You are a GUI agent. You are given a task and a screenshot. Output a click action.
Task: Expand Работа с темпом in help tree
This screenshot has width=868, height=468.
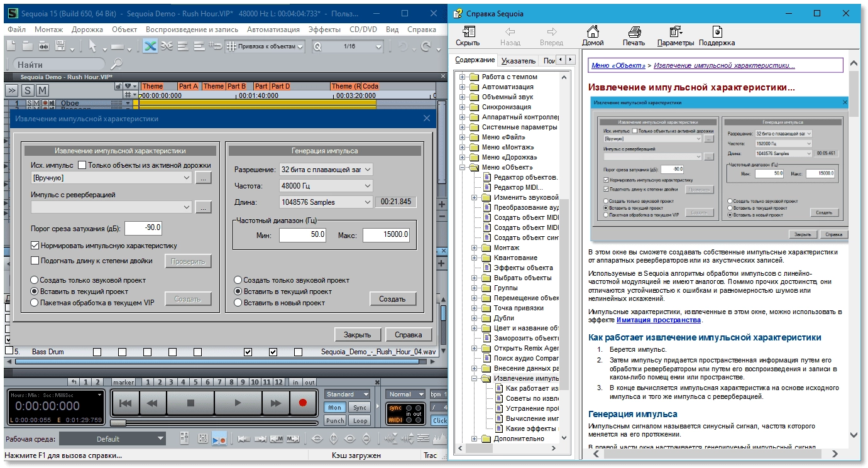[463, 77]
